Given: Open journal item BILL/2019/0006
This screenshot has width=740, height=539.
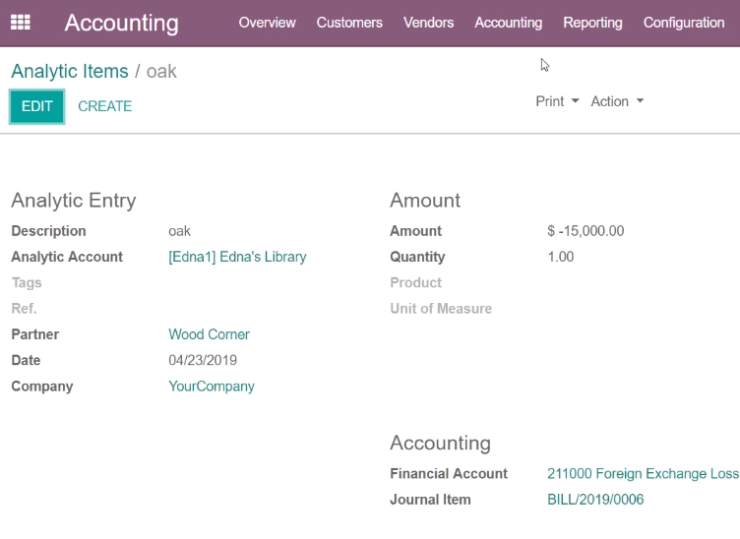Looking at the screenshot, I should (596, 499).
